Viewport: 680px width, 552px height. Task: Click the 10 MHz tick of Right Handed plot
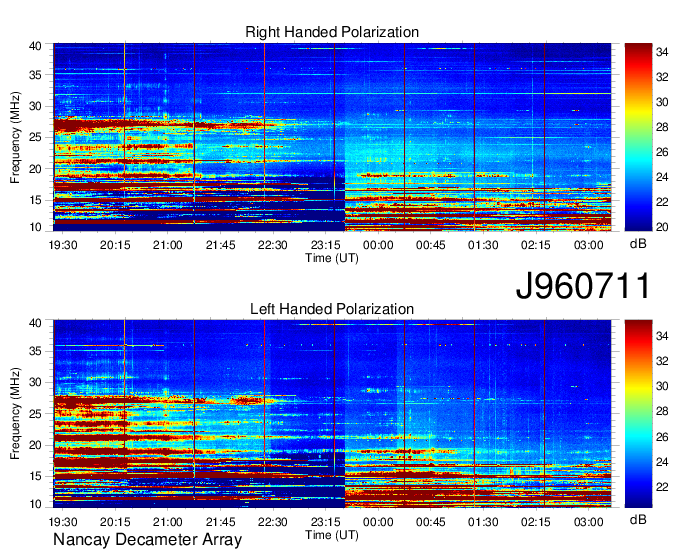[x=35, y=227]
